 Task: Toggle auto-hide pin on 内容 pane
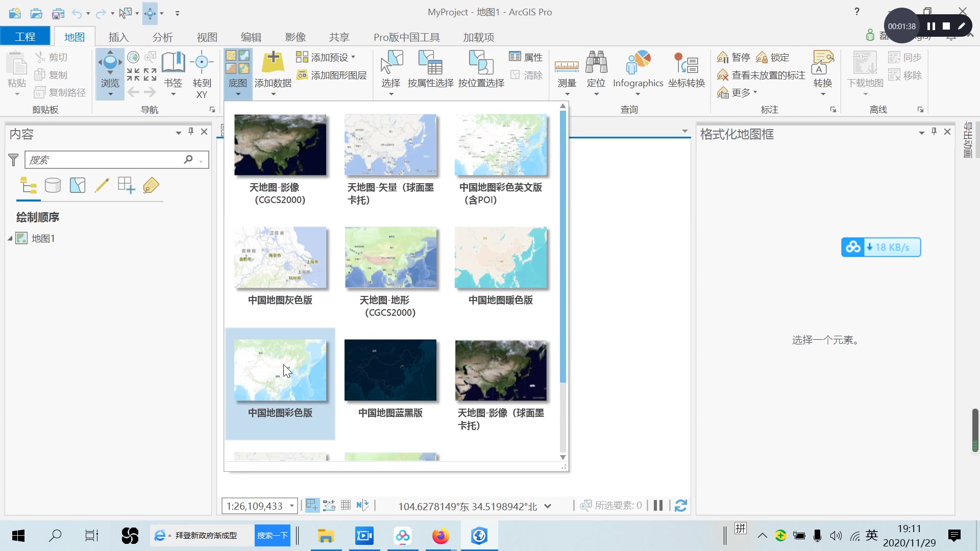191,132
